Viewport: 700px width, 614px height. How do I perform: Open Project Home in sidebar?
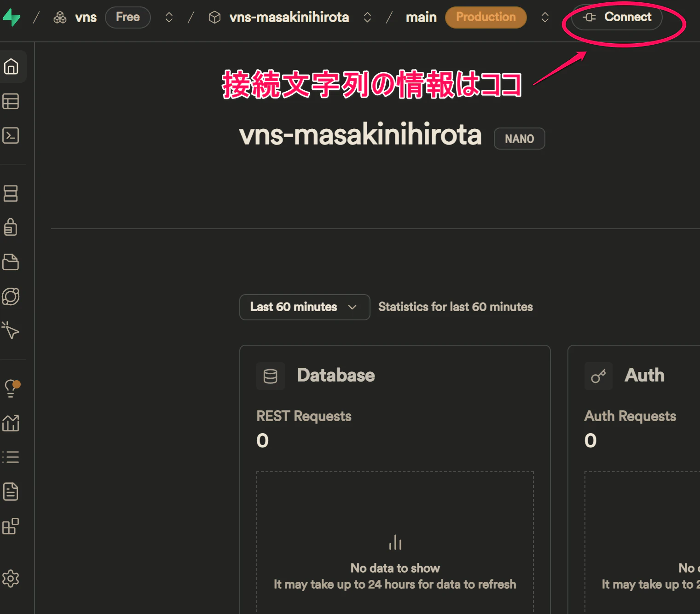(11, 67)
